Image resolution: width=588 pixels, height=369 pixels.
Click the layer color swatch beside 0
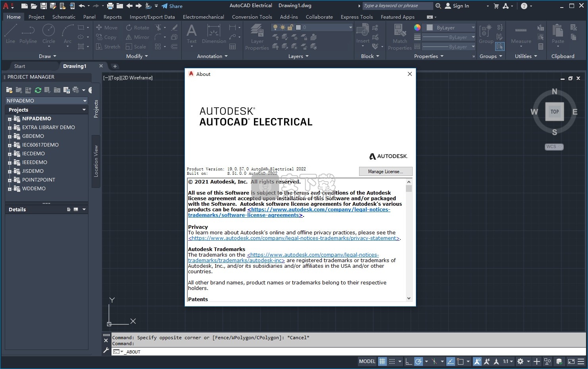click(298, 27)
